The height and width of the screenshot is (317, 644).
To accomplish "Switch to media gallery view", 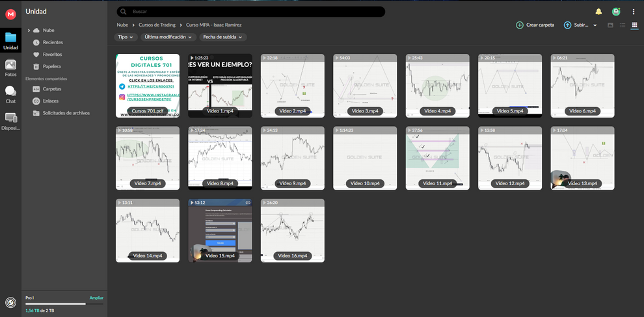I will [610, 25].
